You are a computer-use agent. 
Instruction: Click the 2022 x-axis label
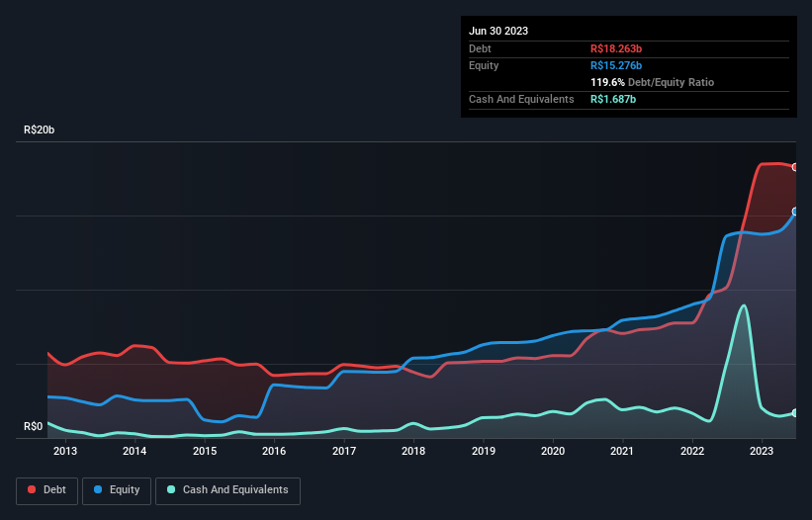pyautogui.click(x=692, y=451)
